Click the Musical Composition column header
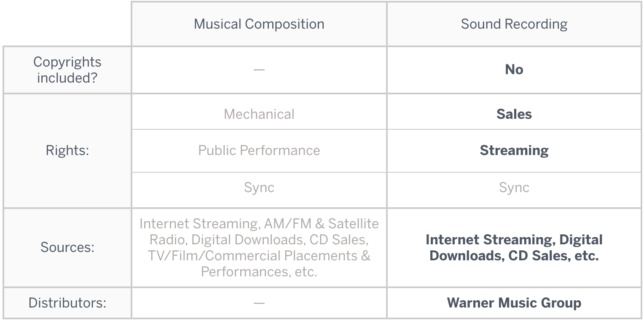 [259, 24]
